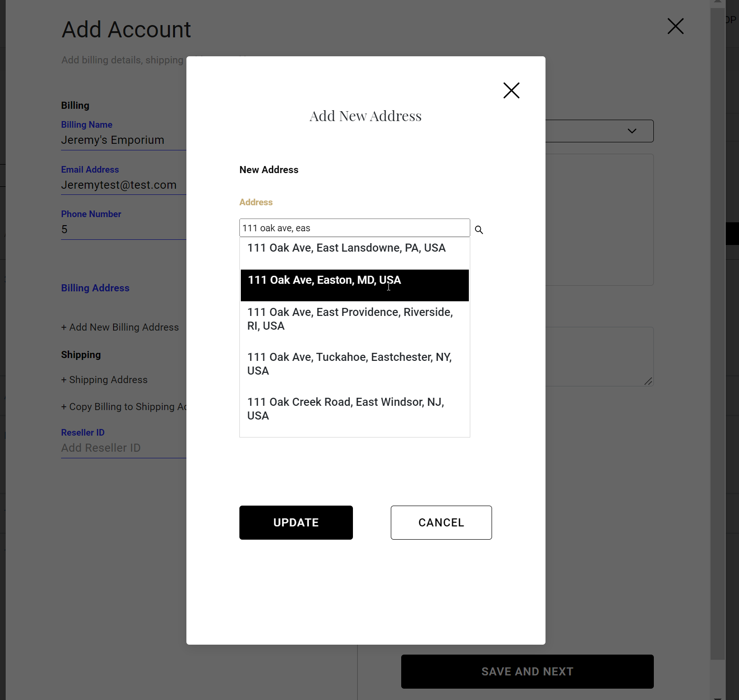Choose 111 Oak Ave, Easton, MD suggestion
The width and height of the screenshot is (739, 700).
click(325, 280)
